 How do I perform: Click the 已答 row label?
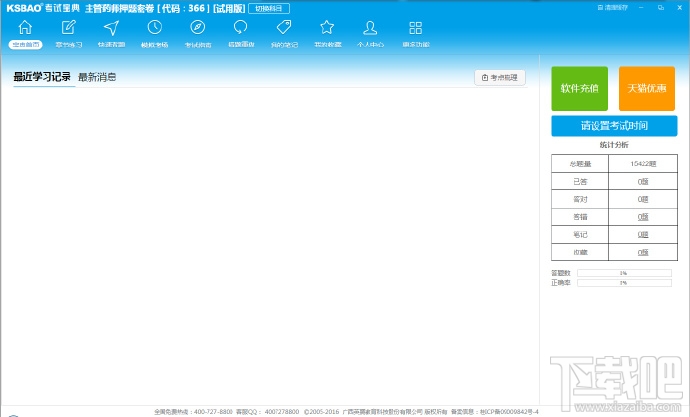(580, 181)
